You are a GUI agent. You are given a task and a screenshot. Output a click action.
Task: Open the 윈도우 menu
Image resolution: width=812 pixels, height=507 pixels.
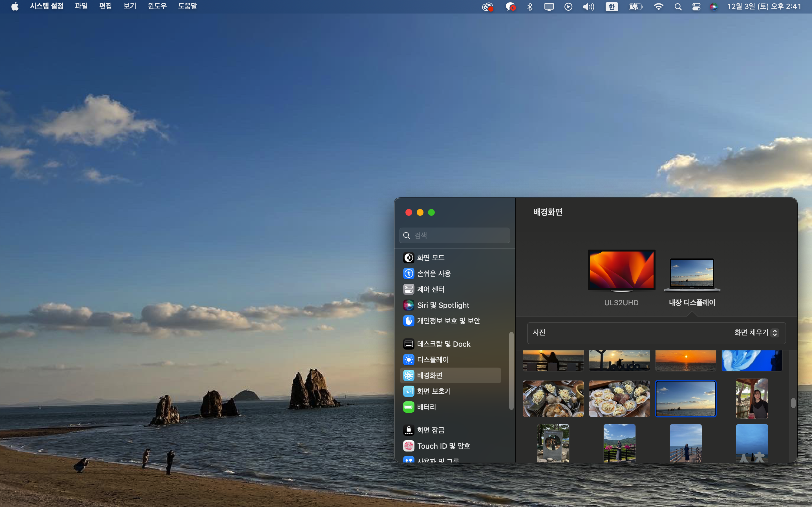coord(157,6)
